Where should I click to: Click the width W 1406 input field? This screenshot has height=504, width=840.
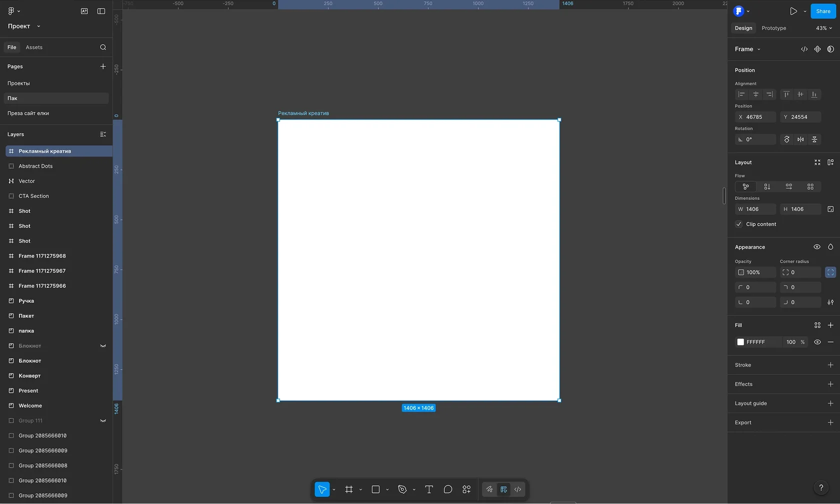coord(756,209)
